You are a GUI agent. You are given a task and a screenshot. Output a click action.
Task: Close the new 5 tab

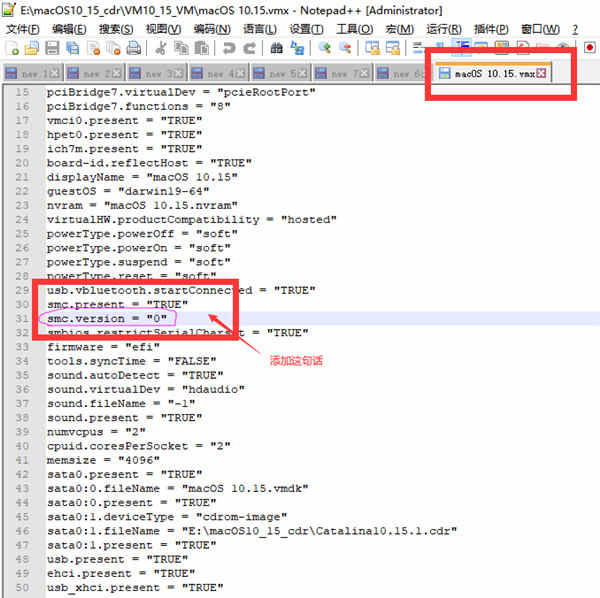pos(303,73)
